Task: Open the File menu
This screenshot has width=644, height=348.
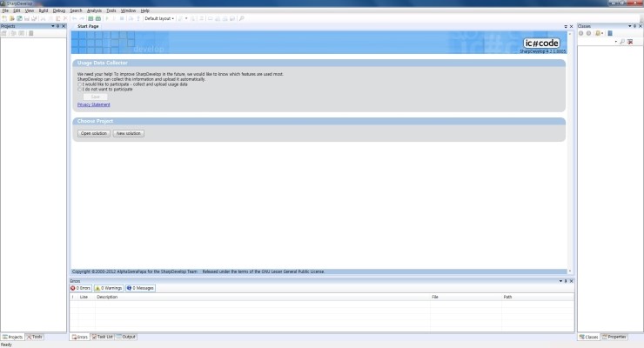Action: pyautogui.click(x=5, y=10)
